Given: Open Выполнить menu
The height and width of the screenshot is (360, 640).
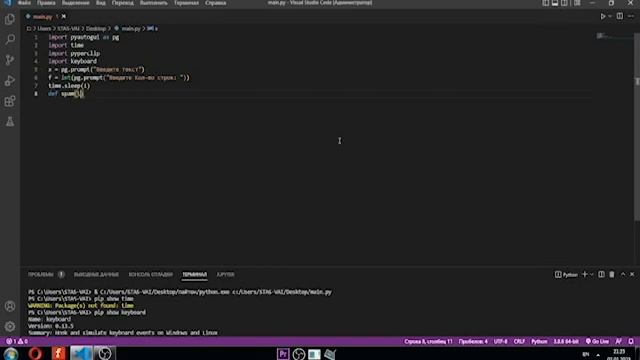Looking at the screenshot, I should 153,3.
